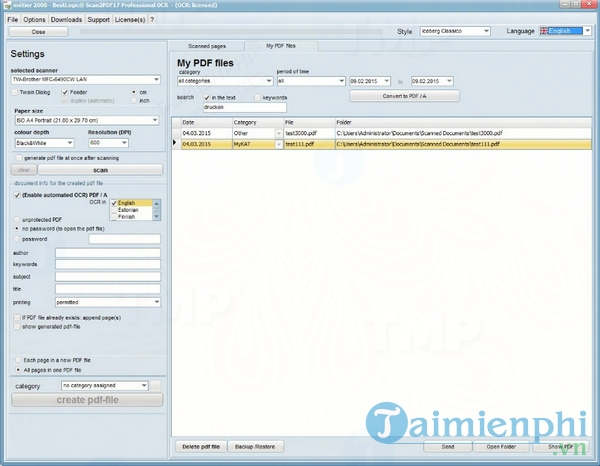
Task: Click the Send button
Action: 448,446
